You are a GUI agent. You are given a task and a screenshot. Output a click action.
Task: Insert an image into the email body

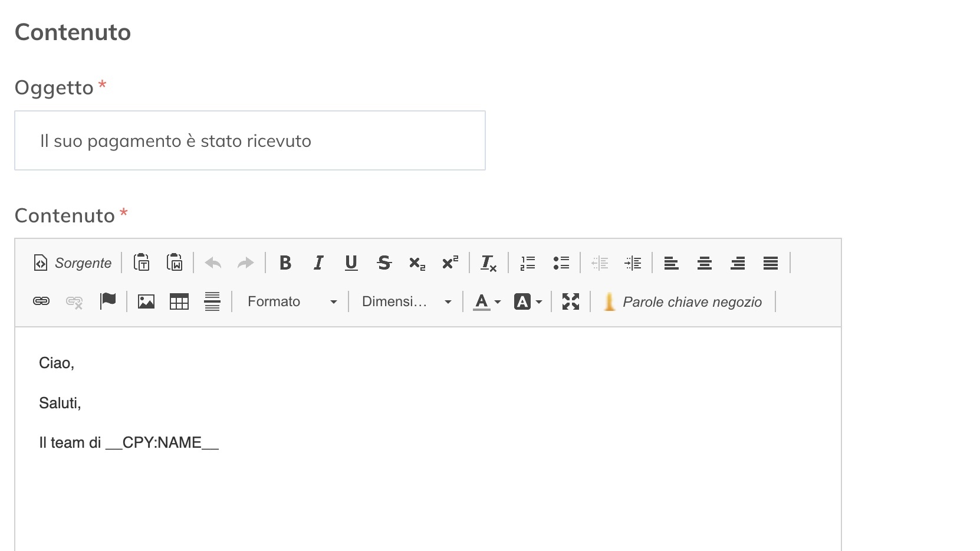pos(145,301)
